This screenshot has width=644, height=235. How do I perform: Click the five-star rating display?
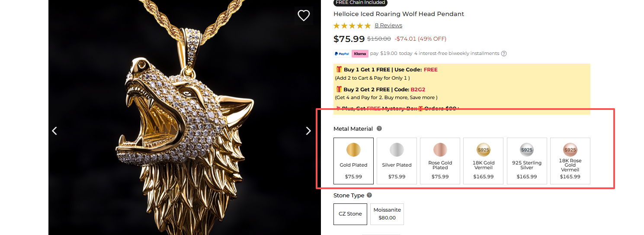pos(352,26)
